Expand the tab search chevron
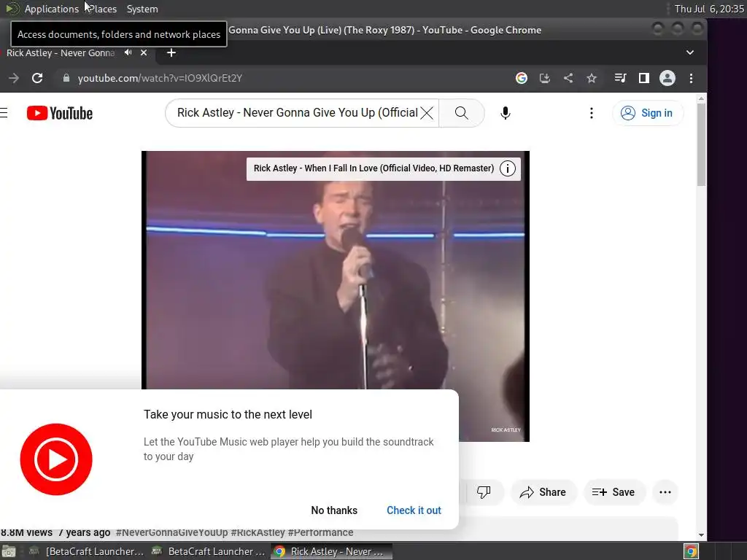This screenshot has height=560, width=747. tap(690, 52)
